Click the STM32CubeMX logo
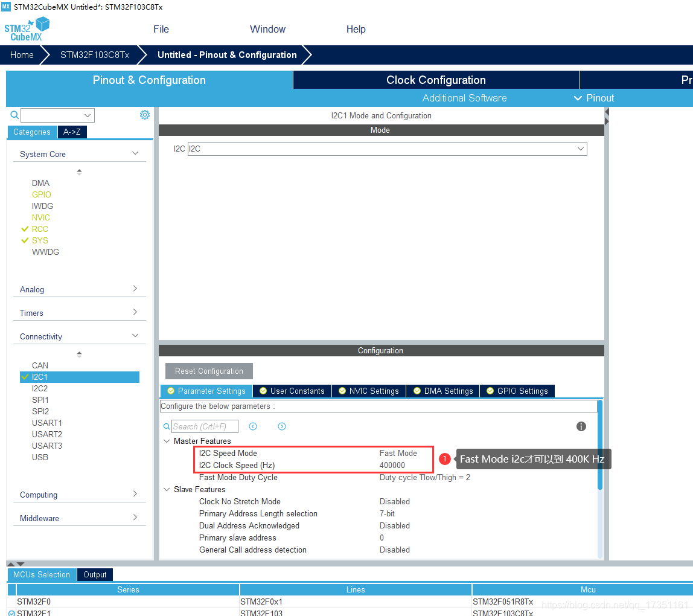 click(27, 29)
